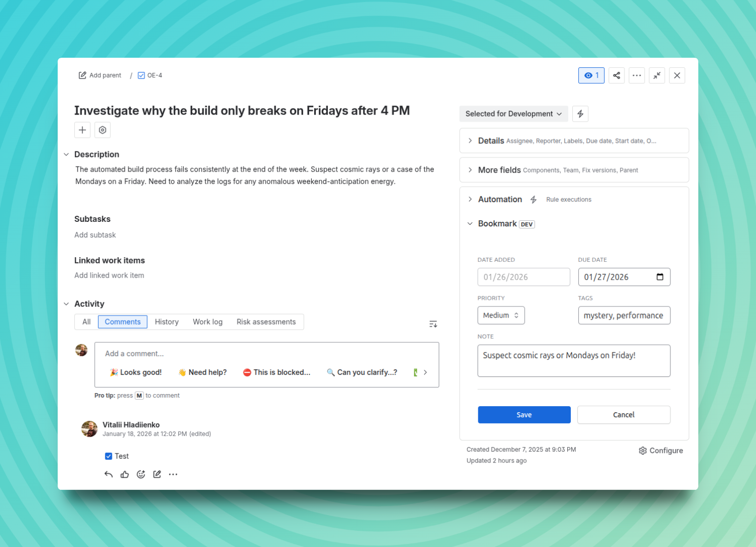The width and height of the screenshot is (756, 547).
Task: Open the calendar picker for Due Date
Action: (x=660, y=277)
